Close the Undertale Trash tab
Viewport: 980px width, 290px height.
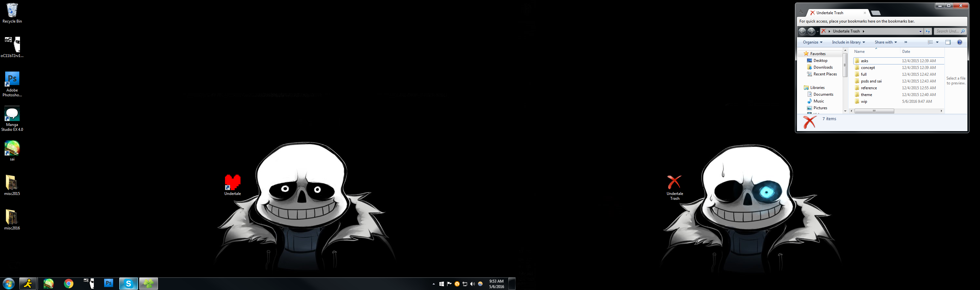(865, 13)
